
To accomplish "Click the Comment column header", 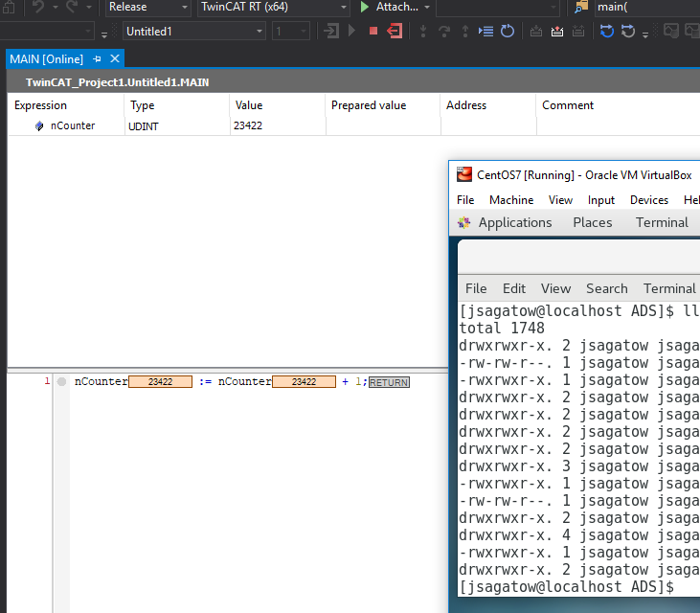I will pos(568,105).
